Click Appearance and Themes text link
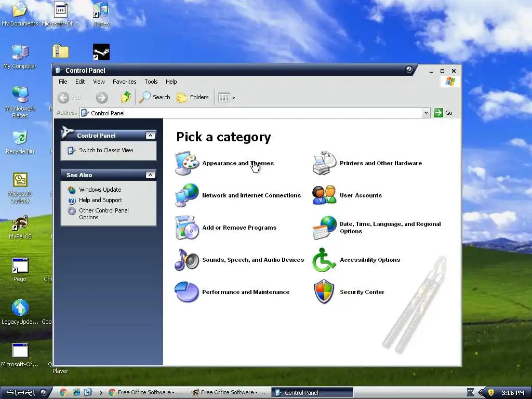Image resolution: width=532 pixels, height=399 pixels. point(238,163)
